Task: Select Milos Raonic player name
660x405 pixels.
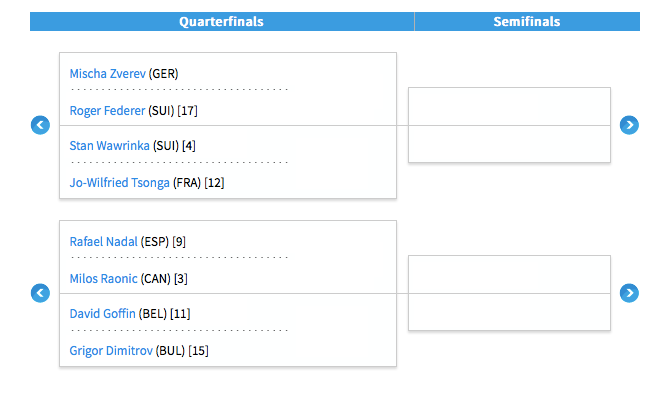Action: click(104, 279)
